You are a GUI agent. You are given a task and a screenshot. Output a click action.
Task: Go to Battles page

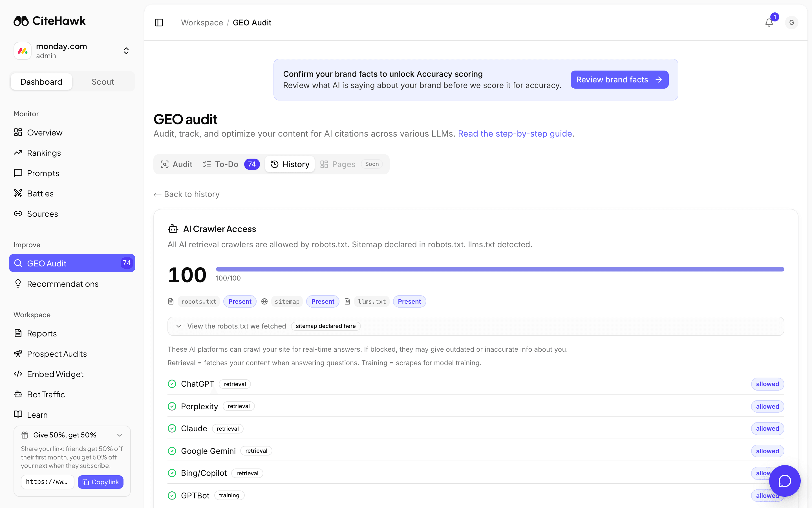(72, 194)
